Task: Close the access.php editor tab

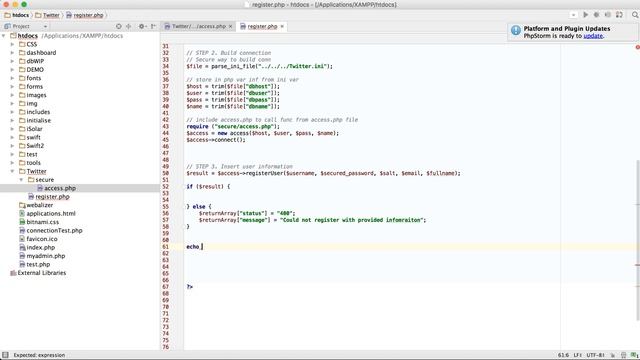Action: click(231, 26)
